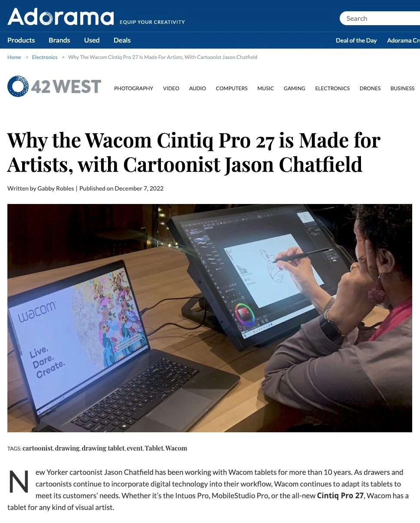Viewport: 420px width, 523px height.
Task: Open the Adorama logo homepage link
Action: pos(61,16)
